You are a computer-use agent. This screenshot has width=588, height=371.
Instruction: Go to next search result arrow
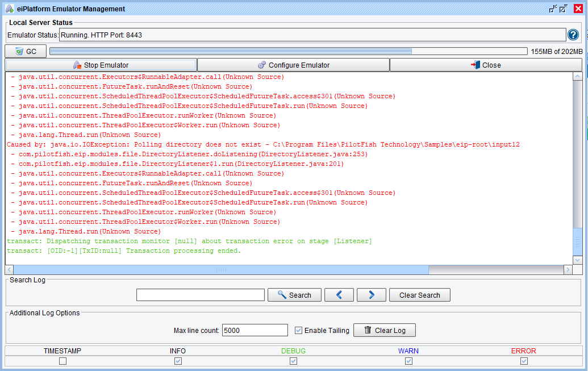[371, 295]
